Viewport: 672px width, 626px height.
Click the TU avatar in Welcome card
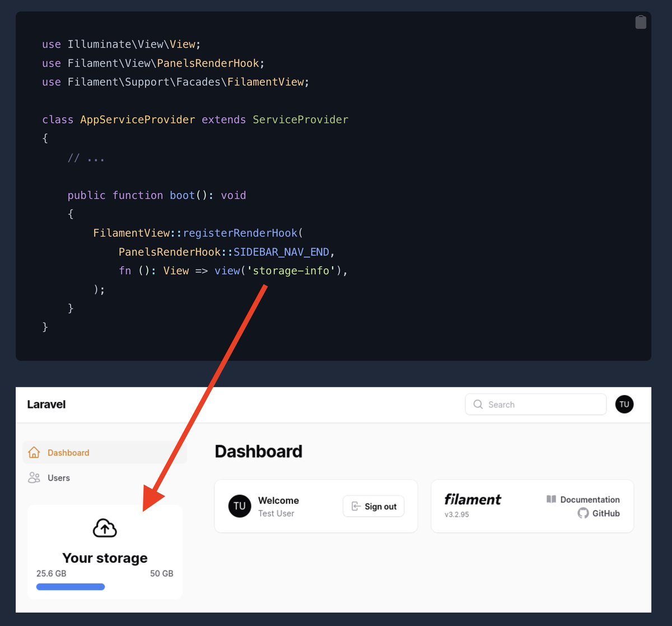tap(240, 506)
